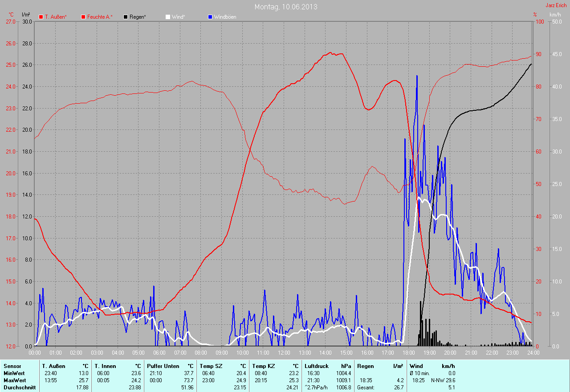
Task: Click the white Wind legend swatch
Action: click(x=168, y=17)
